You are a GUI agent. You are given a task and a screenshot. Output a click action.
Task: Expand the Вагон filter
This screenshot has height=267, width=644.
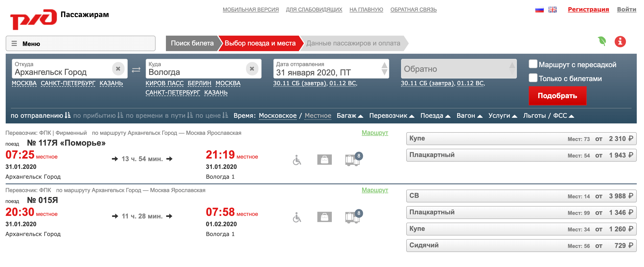click(470, 116)
